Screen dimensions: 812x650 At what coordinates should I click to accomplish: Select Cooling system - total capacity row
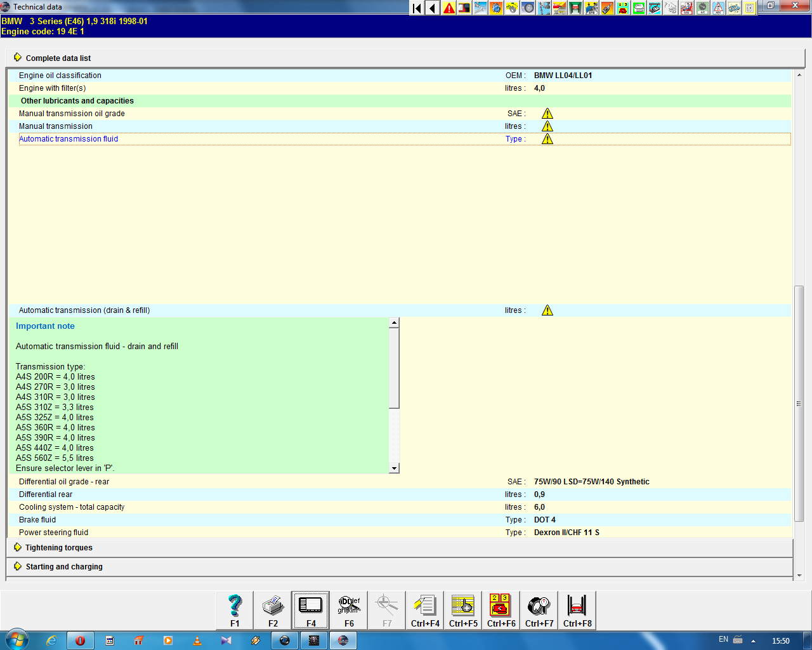tap(400, 507)
